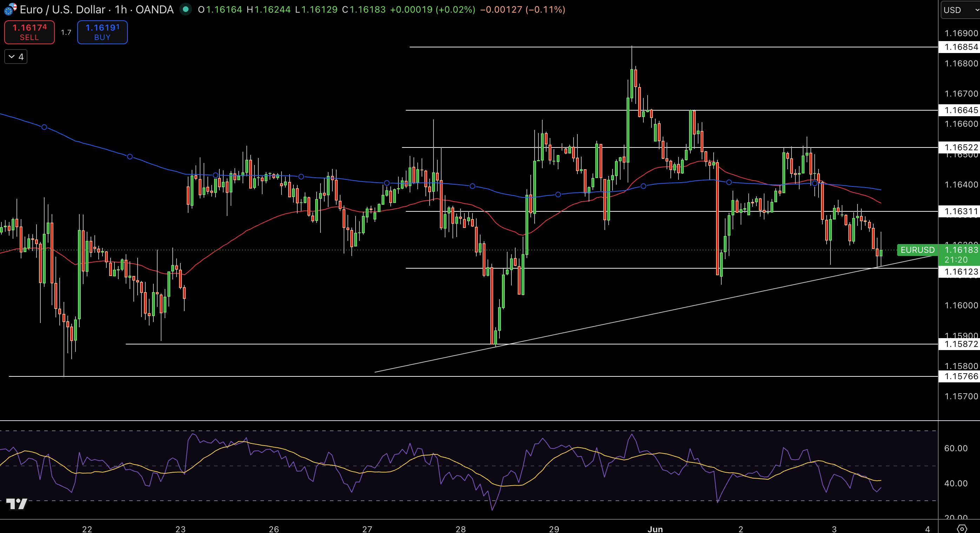Select the 1.16522 horizontal line price label
This screenshot has height=533, width=980.
959,147
